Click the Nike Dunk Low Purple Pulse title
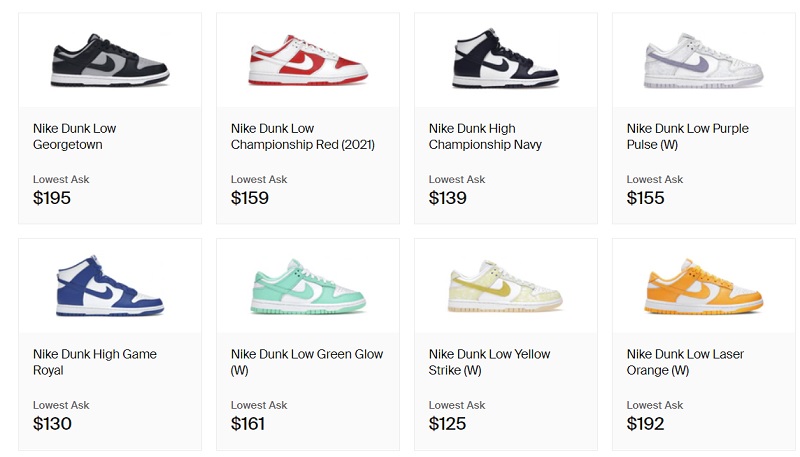 pyautogui.click(x=688, y=136)
